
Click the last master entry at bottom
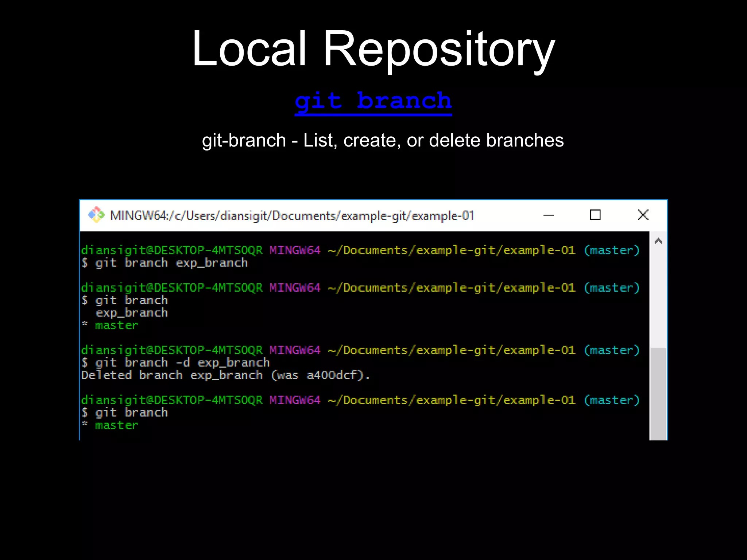pos(117,425)
